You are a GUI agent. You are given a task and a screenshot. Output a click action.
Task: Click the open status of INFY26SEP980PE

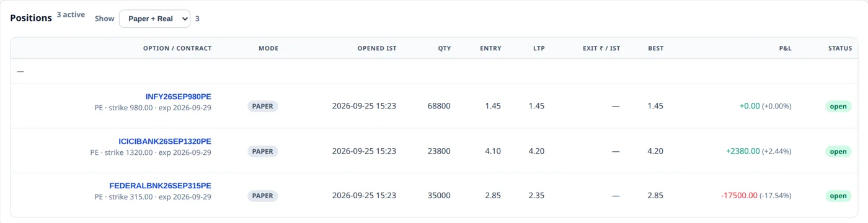click(838, 107)
